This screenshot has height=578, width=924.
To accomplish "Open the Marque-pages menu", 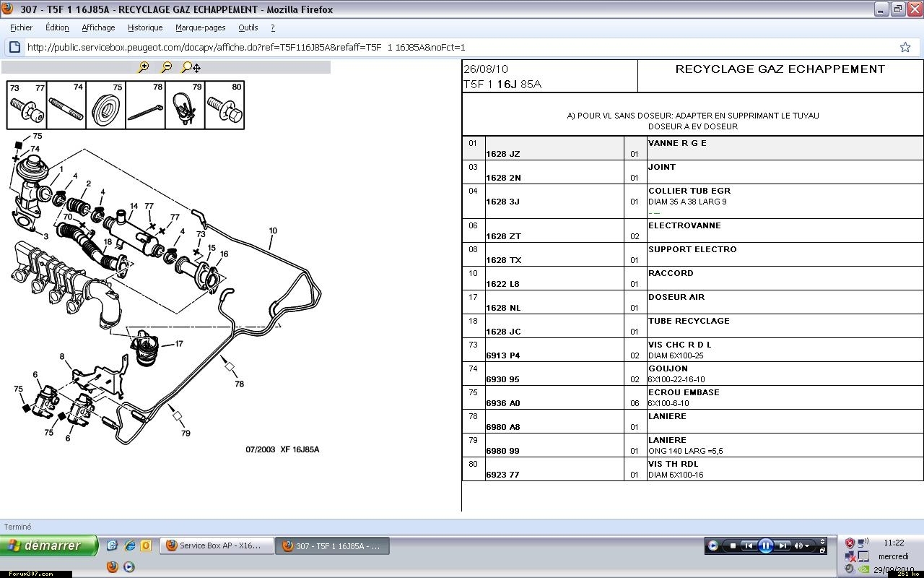I will point(200,27).
